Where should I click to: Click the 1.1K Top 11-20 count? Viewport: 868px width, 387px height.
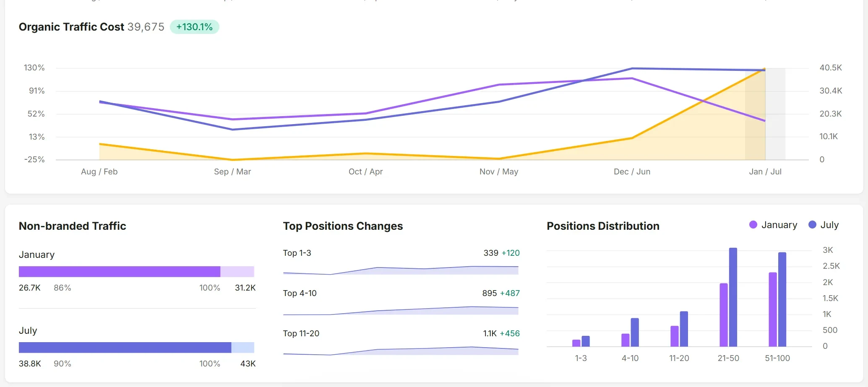(490, 333)
